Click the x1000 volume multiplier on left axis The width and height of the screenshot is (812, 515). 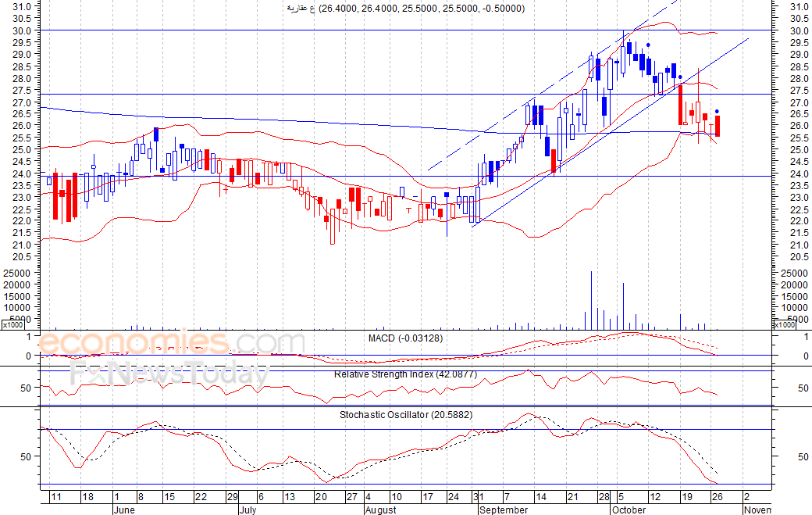[12, 325]
